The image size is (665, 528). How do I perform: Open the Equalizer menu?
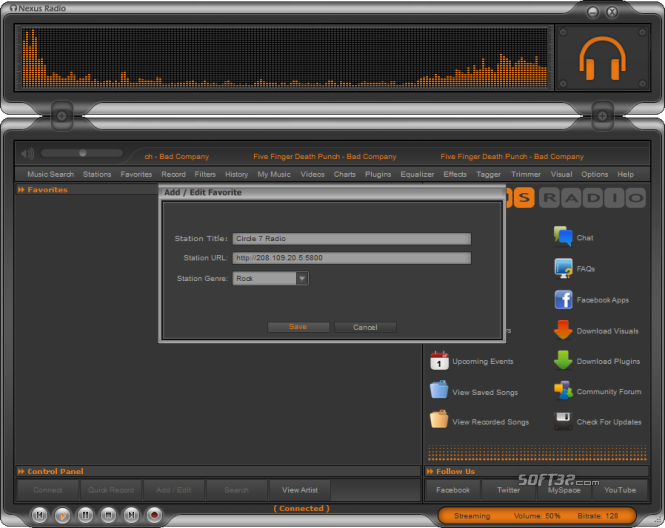417,174
